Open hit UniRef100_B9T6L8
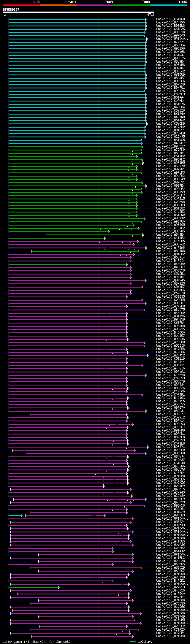Viewport: 190px width, 644px height. coord(170,26)
